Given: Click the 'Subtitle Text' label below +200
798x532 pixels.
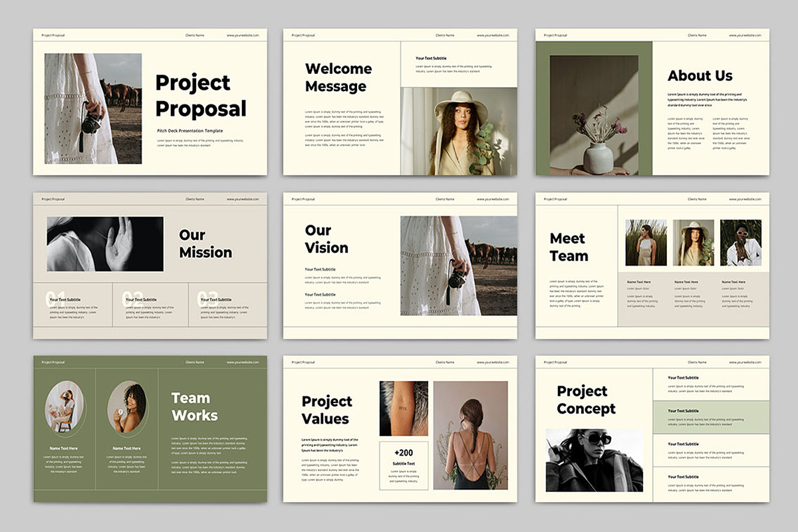Looking at the screenshot, I should 404,464.
